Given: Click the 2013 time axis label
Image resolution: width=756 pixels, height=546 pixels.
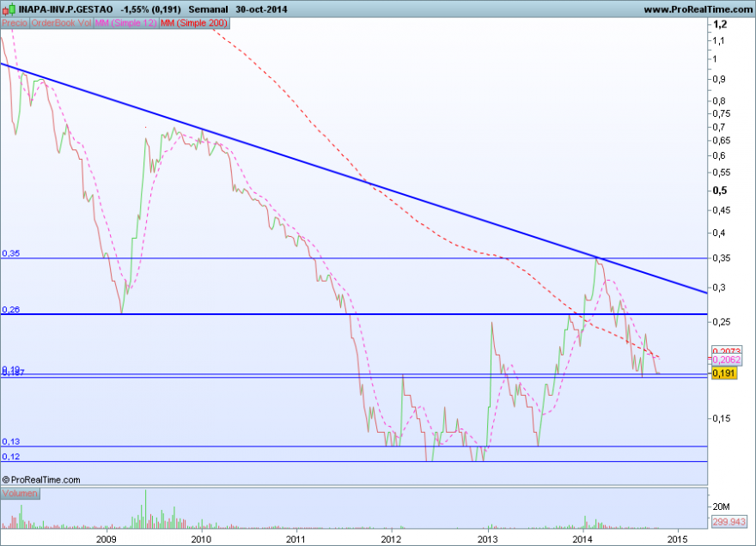Looking at the screenshot, I should pos(489,539).
